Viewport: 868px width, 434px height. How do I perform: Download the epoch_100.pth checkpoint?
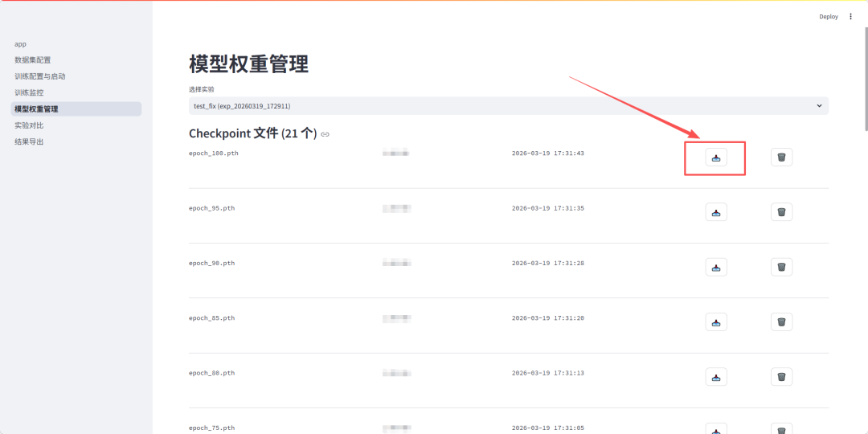coord(716,158)
